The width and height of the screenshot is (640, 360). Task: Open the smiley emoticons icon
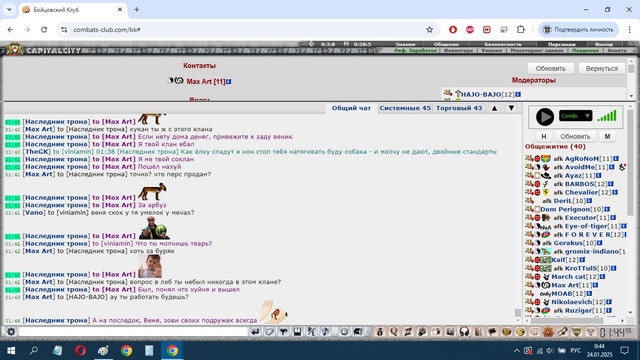(x=344, y=332)
